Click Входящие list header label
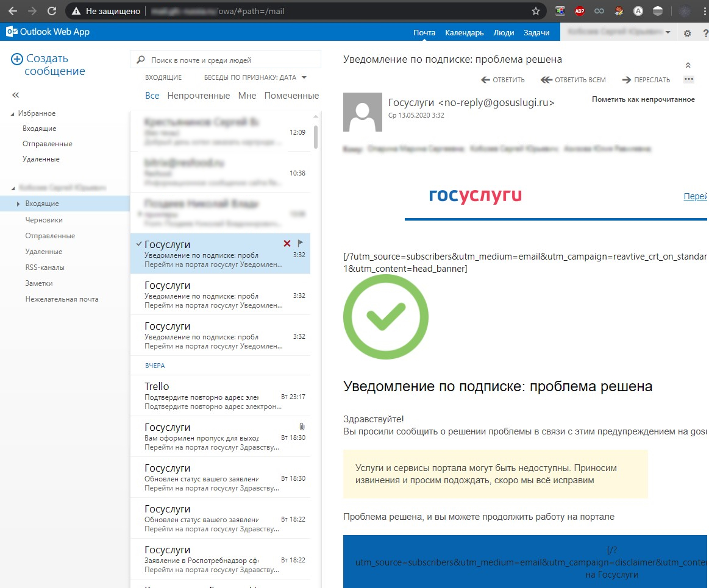This screenshot has height=588, width=709. click(163, 78)
